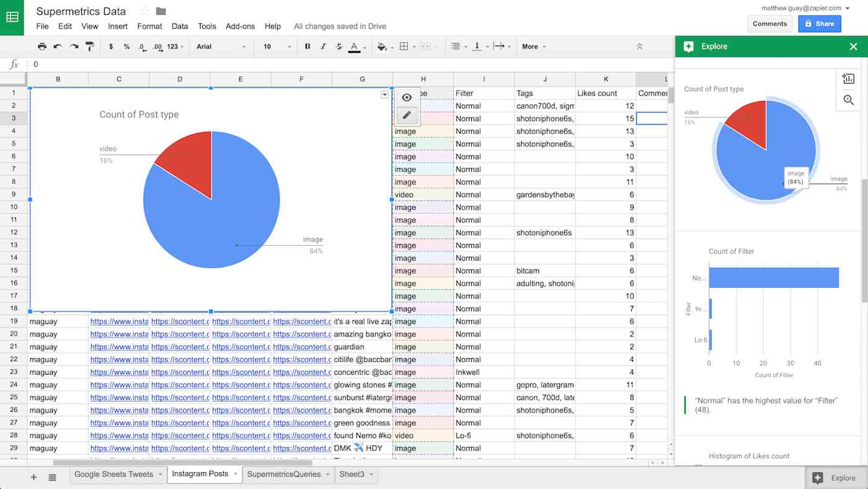Click the zoom icon in the Explore panel
The image size is (868, 489).
(x=848, y=99)
